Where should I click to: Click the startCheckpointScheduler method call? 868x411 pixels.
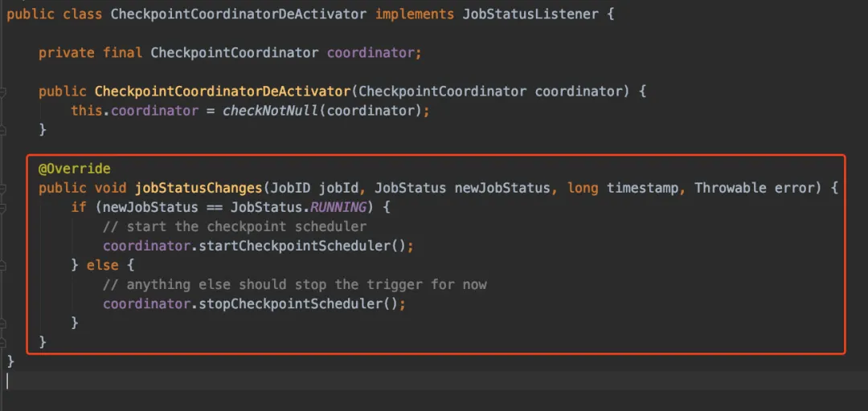(294, 246)
